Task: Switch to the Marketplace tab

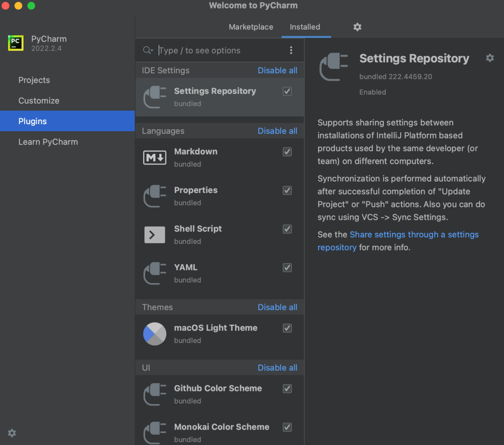Action: click(x=251, y=27)
